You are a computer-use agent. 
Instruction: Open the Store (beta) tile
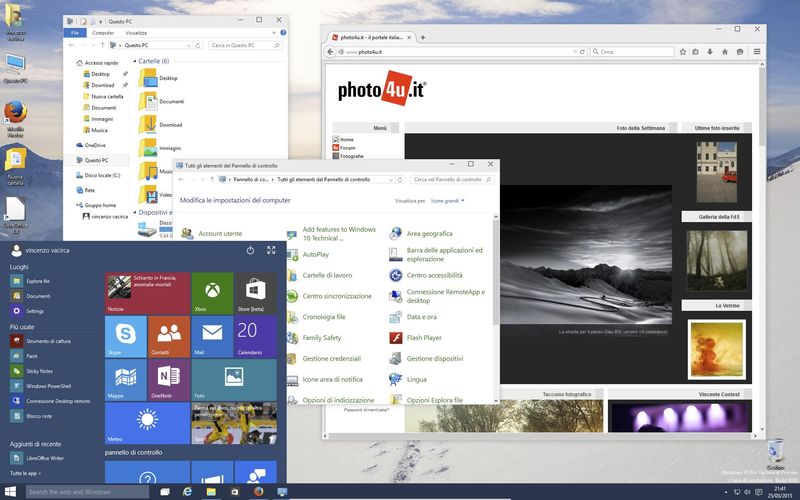256,293
